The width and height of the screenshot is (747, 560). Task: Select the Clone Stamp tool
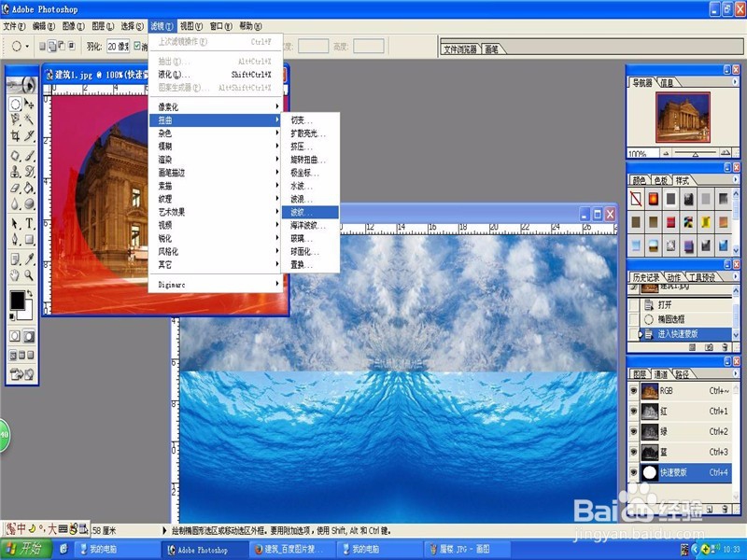click(x=15, y=172)
